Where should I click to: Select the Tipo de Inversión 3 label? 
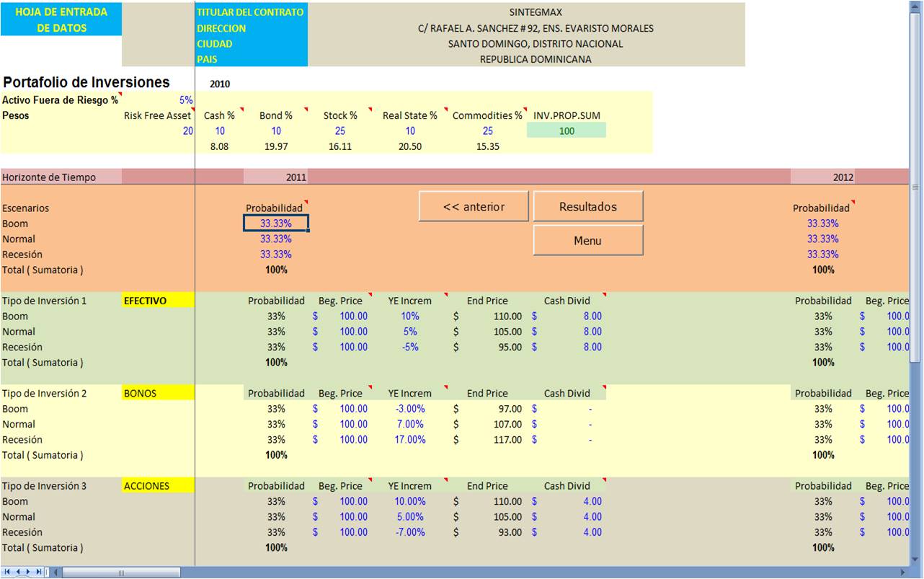point(45,486)
